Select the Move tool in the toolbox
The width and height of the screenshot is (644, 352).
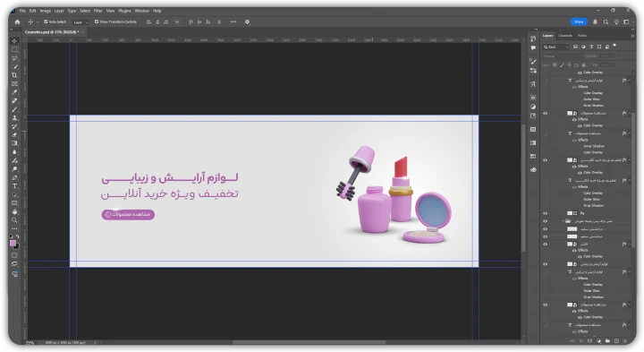click(15, 40)
